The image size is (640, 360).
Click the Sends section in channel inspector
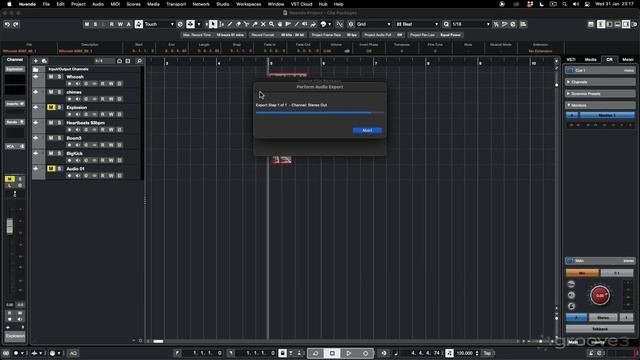(15, 122)
